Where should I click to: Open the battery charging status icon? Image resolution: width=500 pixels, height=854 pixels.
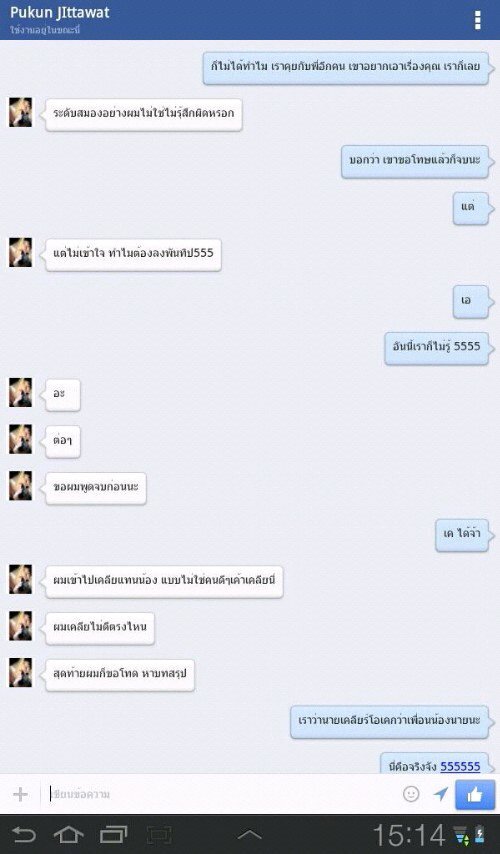(479, 834)
